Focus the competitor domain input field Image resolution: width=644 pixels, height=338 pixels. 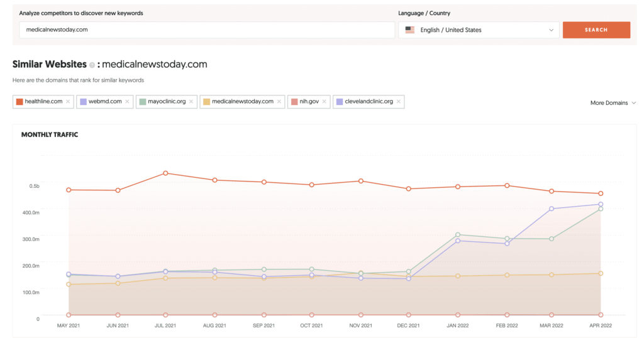coord(207,30)
